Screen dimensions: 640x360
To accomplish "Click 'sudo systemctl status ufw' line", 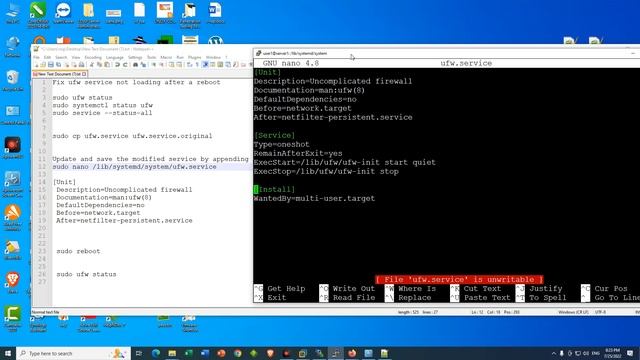I will tap(102, 105).
